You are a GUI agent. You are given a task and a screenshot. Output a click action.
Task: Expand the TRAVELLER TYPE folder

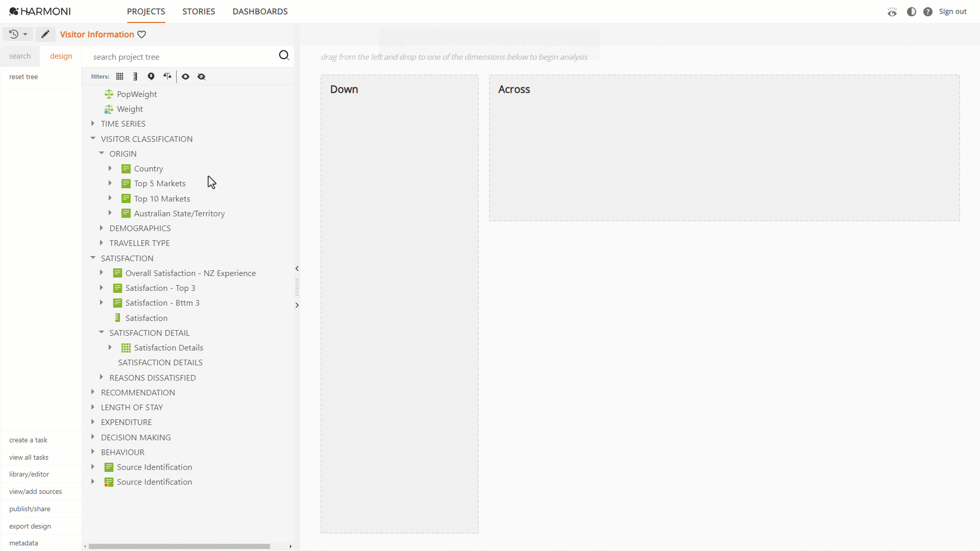pos(102,243)
